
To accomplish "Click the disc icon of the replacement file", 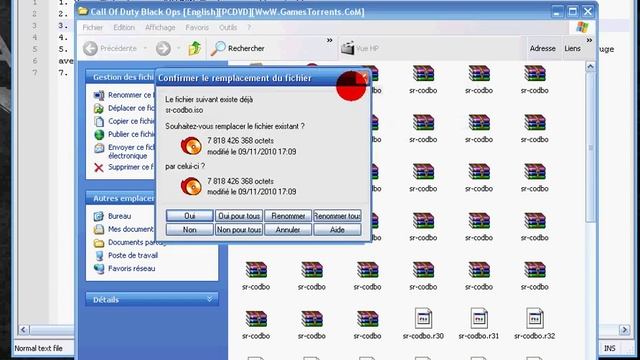I will pos(191,186).
